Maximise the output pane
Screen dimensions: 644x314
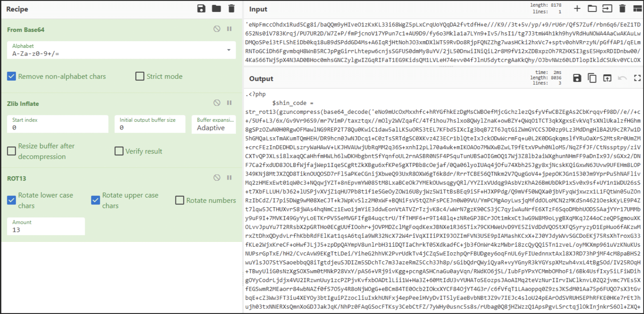point(637,78)
